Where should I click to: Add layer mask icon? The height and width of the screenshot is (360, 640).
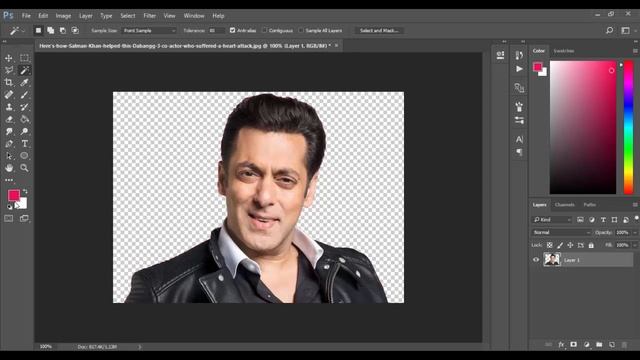(x=573, y=345)
